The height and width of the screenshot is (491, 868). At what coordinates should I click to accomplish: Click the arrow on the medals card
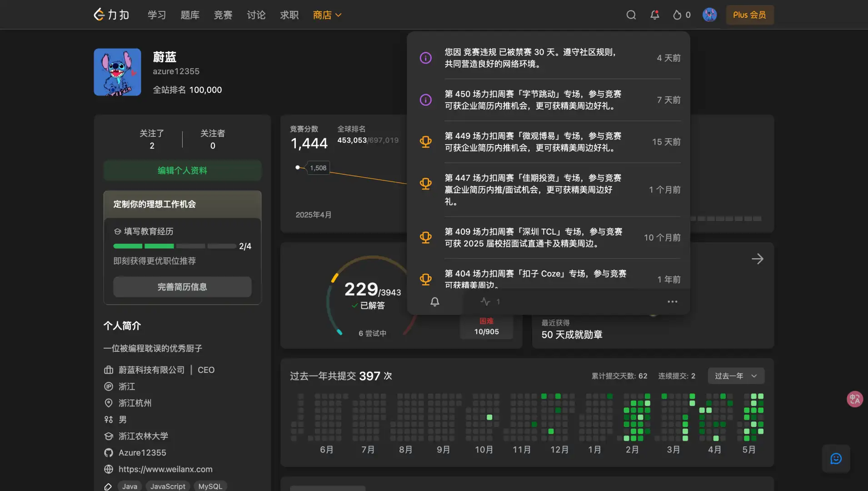(x=757, y=259)
